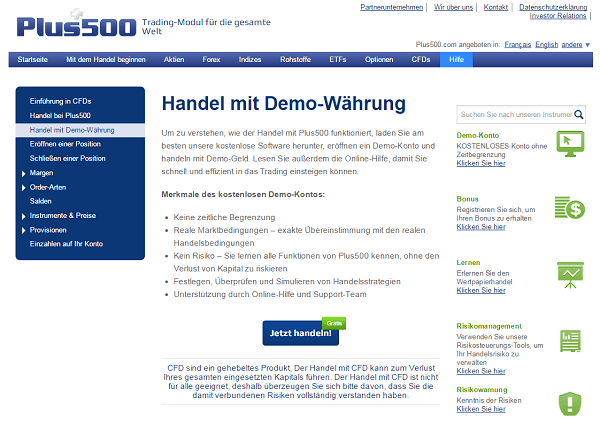The image size is (600, 421).
Task: Expand the Instrumente & Preise section
Action: click(x=23, y=216)
